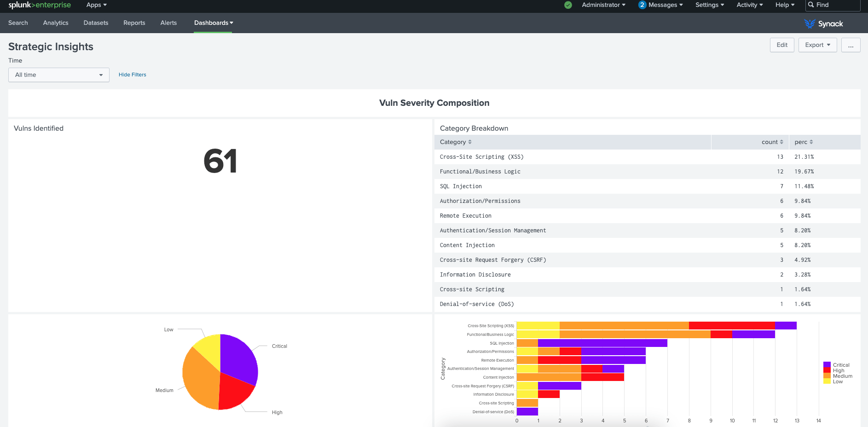Click the Hide Filters link
Image resolution: width=868 pixels, height=427 pixels.
click(132, 75)
